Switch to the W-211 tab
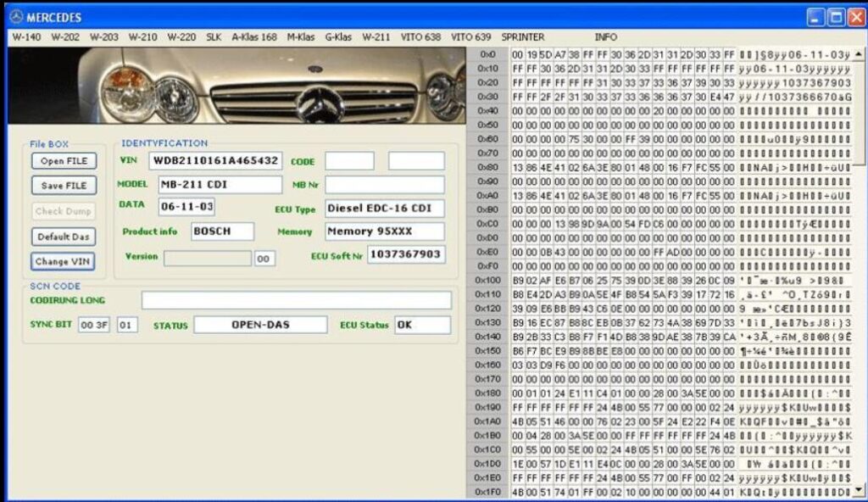The height and width of the screenshot is (502, 868). [x=375, y=37]
